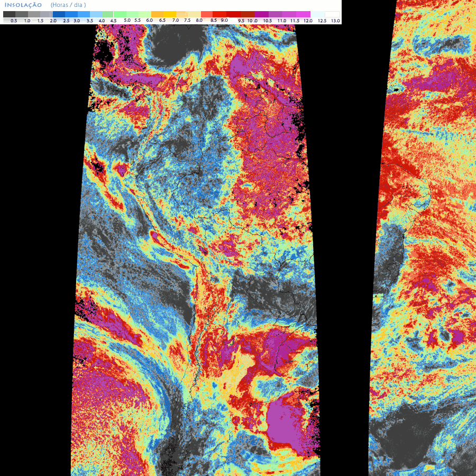Select the 7.0 legend value
476x476 pixels.
(x=176, y=20)
